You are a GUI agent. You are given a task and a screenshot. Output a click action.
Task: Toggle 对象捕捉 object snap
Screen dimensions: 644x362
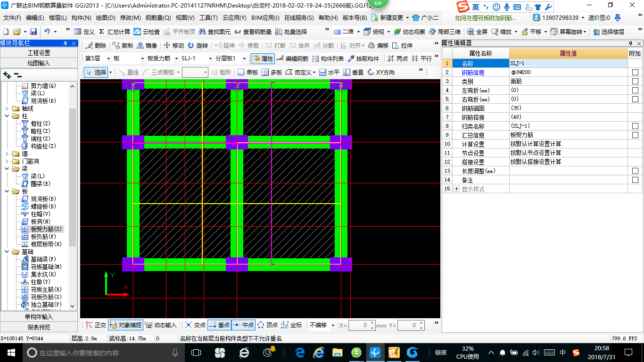coord(125,325)
